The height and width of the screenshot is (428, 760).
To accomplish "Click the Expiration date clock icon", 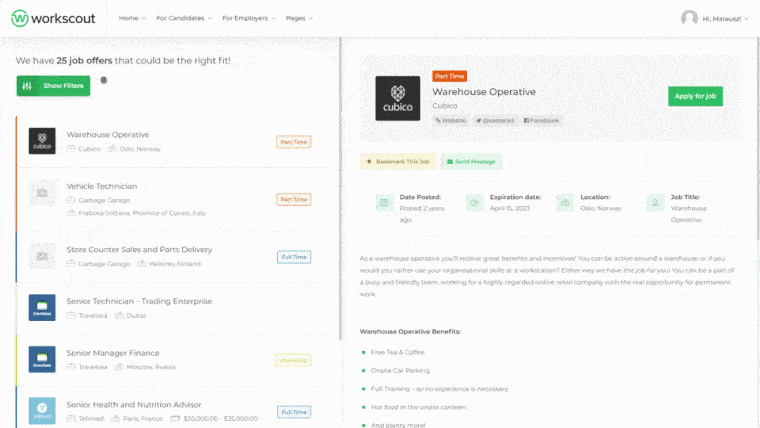I will [474, 202].
